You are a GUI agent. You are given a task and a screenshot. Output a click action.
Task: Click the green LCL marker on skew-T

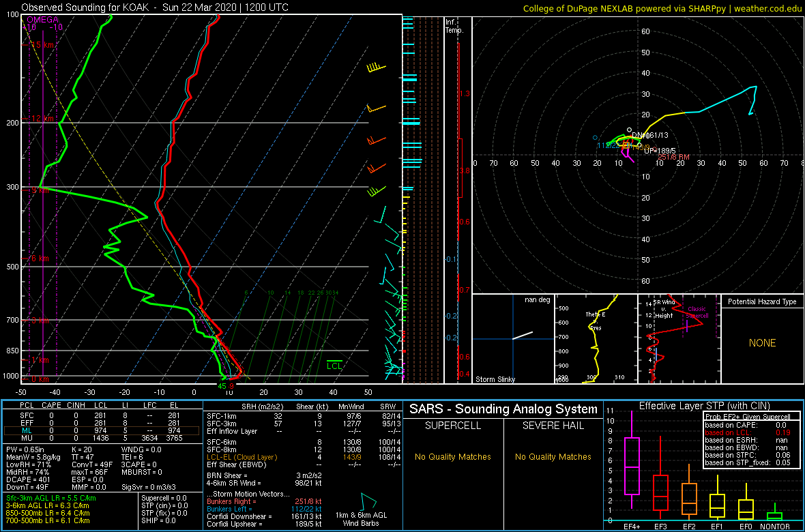pos(335,365)
